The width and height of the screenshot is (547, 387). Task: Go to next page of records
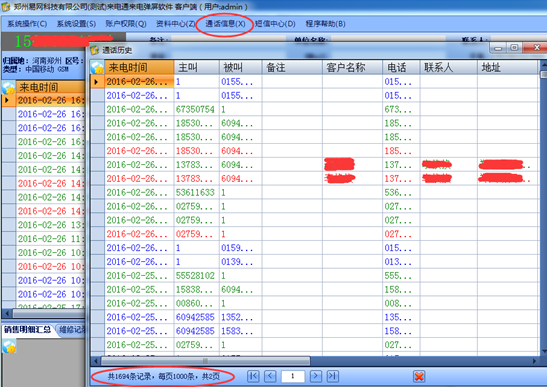316,376
